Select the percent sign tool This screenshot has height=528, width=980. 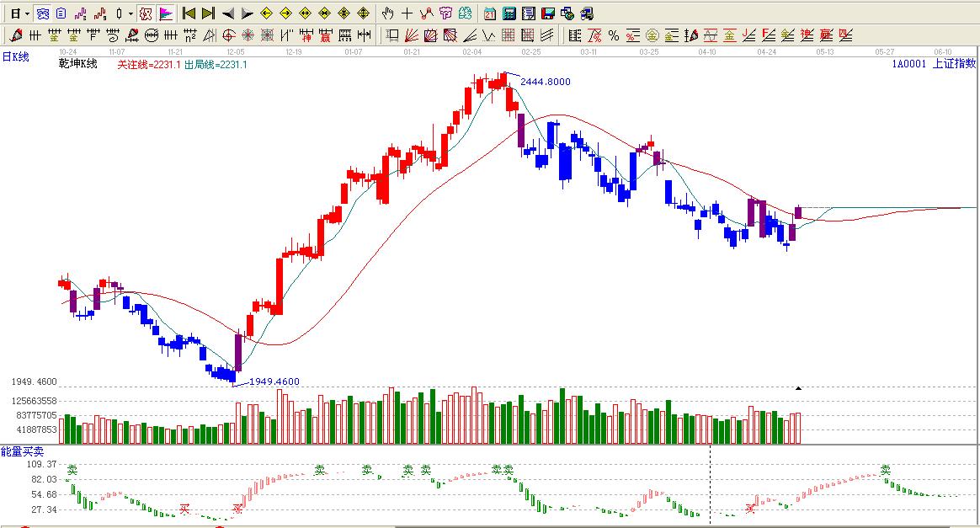tap(613, 35)
